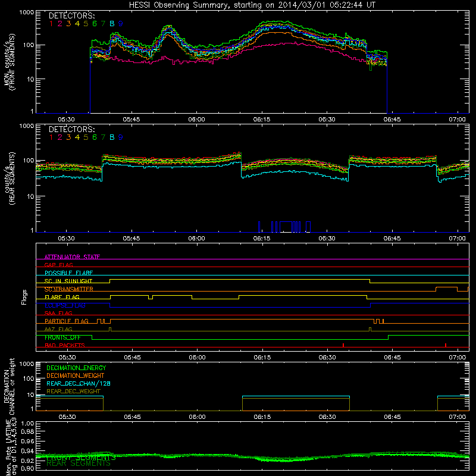Select detector 4 in front segments legend
Screen dimensions: 476x476
(77, 24)
